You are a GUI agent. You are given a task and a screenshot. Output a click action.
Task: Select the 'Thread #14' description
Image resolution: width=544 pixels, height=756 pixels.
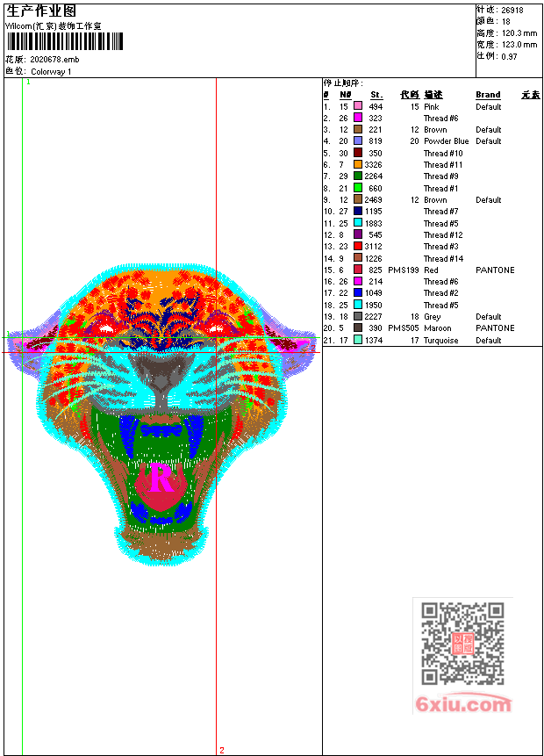point(443,258)
